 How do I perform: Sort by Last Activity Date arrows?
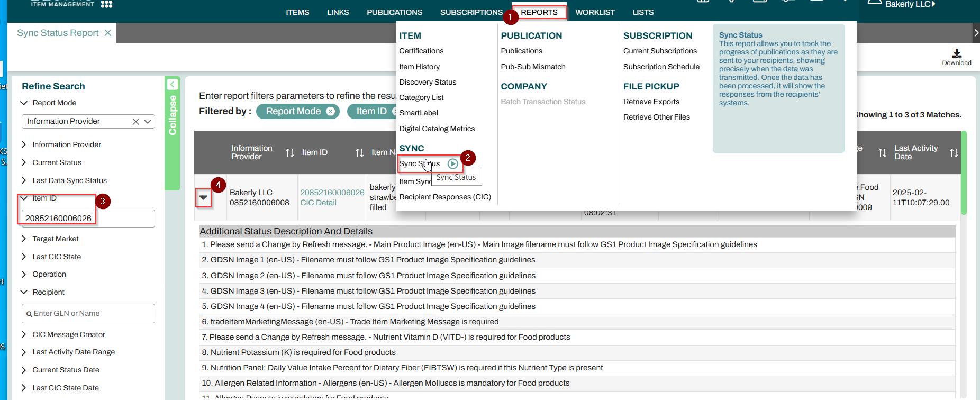[954, 153]
